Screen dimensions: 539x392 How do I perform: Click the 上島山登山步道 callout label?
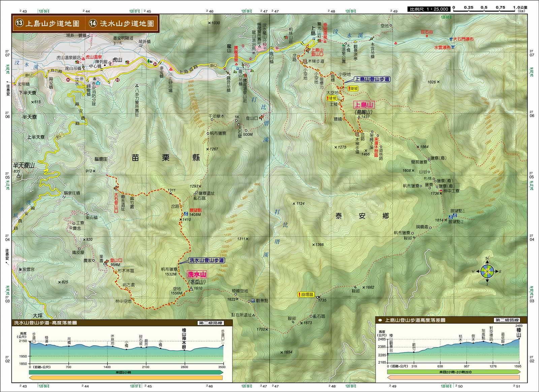[372, 79]
